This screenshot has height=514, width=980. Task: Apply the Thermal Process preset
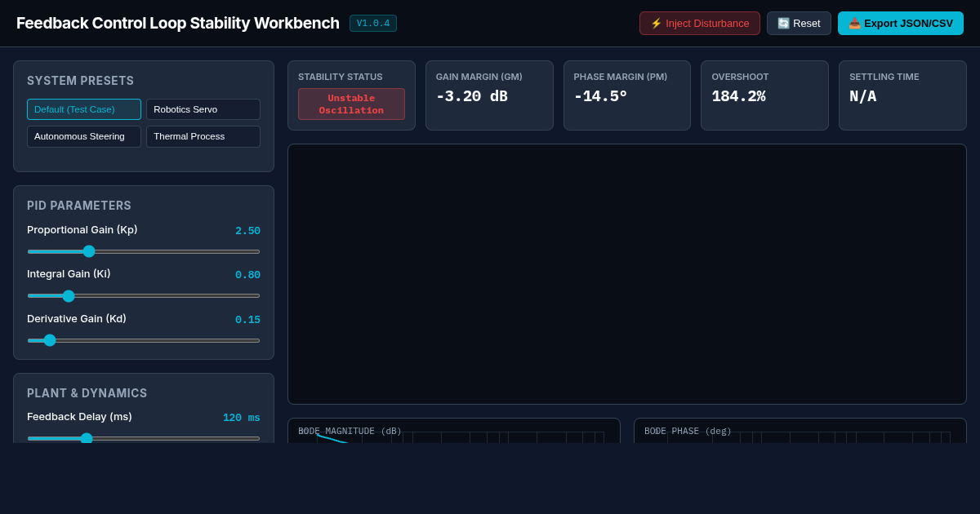(203, 136)
